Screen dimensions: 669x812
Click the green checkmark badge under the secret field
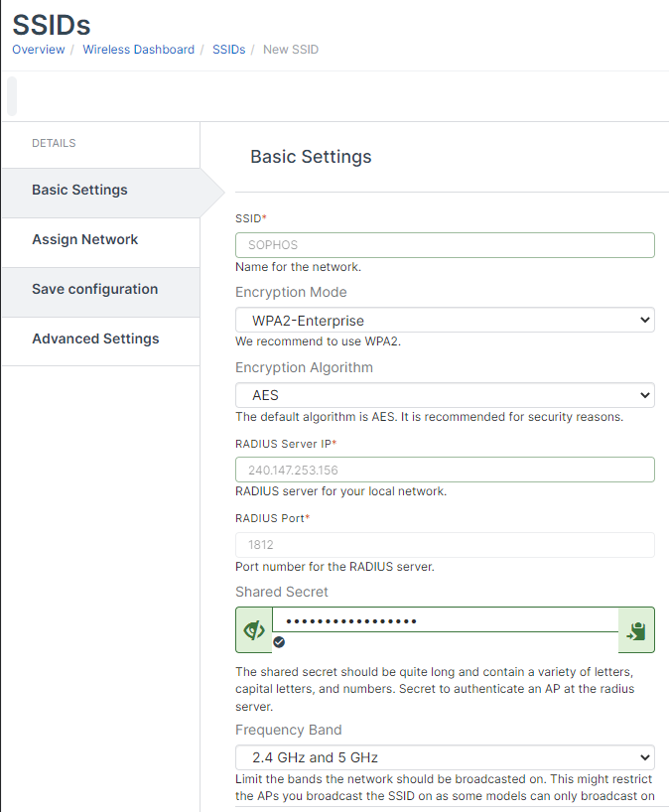[x=278, y=642]
